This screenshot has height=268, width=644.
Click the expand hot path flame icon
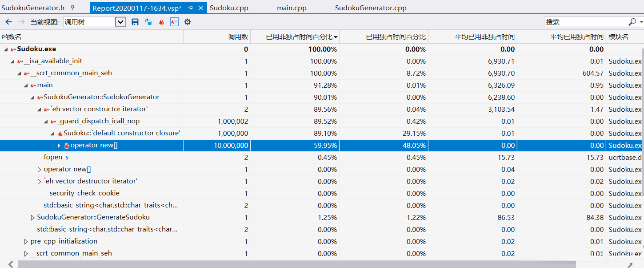pyautogui.click(x=161, y=22)
